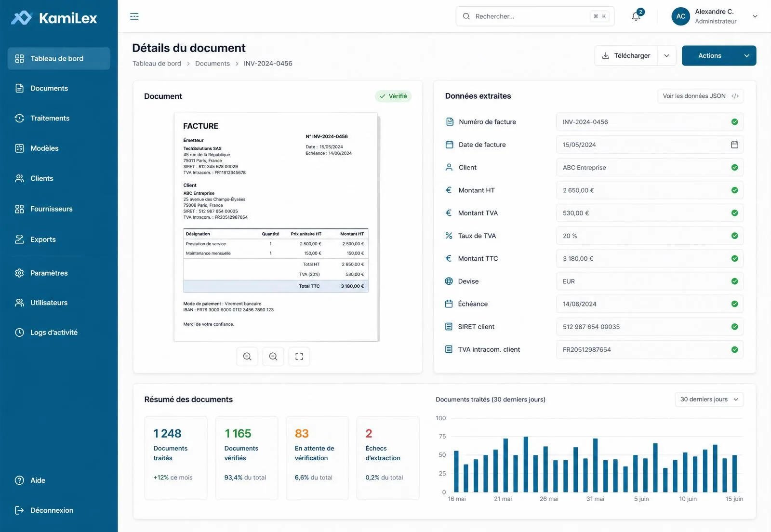Click the invoice document preview thumbnail

pyautogui.click(x=276, y=227)
